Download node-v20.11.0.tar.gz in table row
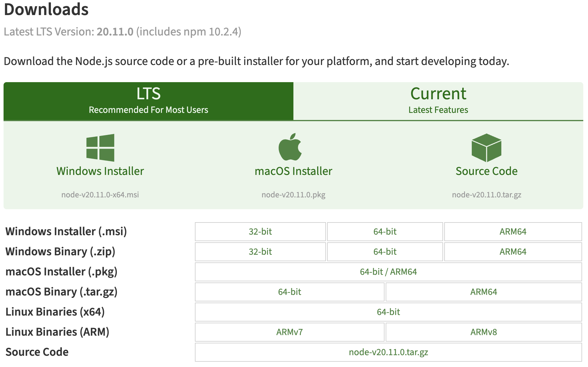588x367 pixels. 388,352
